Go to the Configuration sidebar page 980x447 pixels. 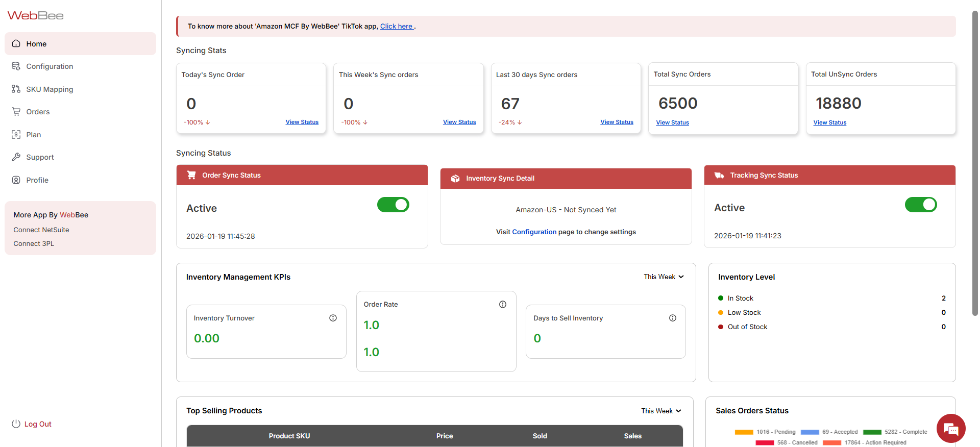(x=50, y=66)
